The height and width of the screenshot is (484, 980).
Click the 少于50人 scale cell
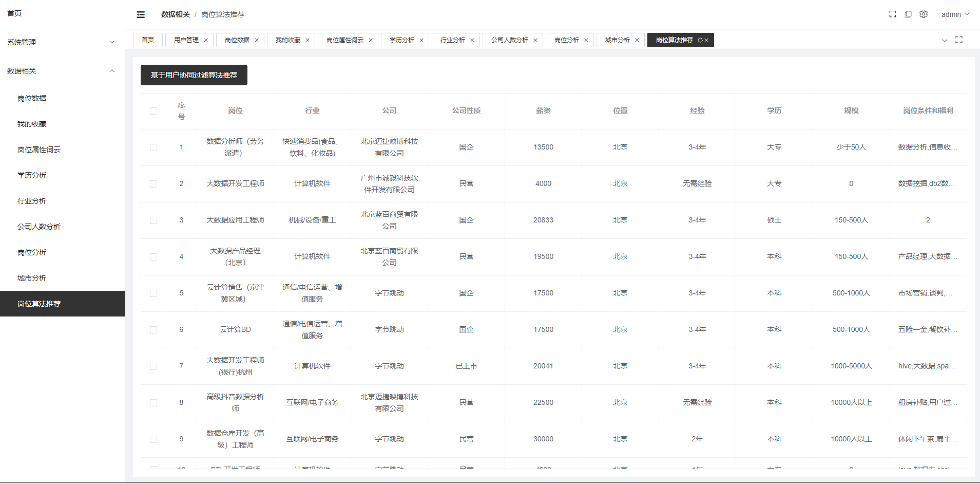[x=851, y=147]
